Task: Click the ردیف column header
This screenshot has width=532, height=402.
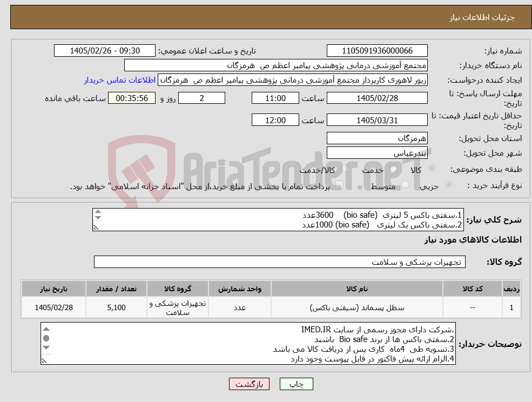Action: [x=511, y=289]
